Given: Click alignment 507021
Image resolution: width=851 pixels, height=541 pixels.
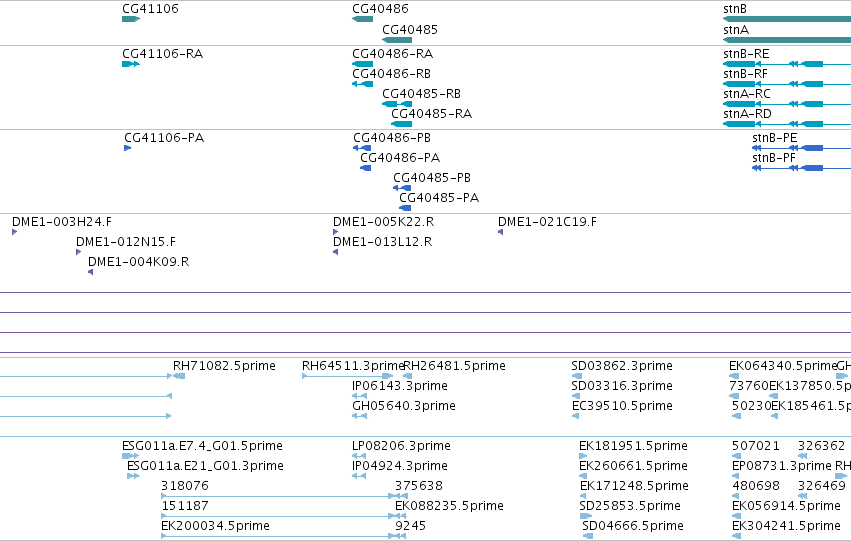Looking at the screenshot, I should point(756,447).
